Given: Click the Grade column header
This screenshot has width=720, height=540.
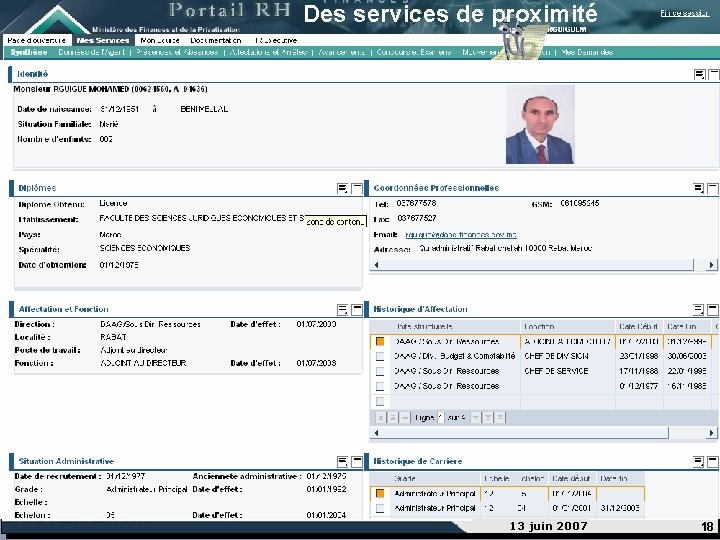Looking at the screenshot, I should pyautogui.click(x=434, y=478).
